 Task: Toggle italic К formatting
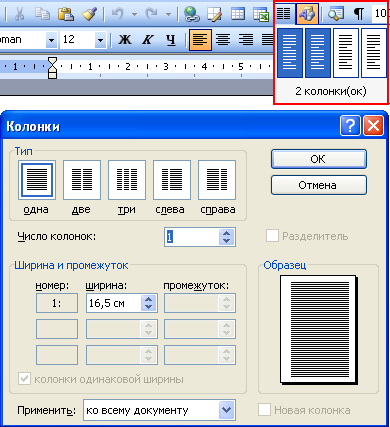147,40
